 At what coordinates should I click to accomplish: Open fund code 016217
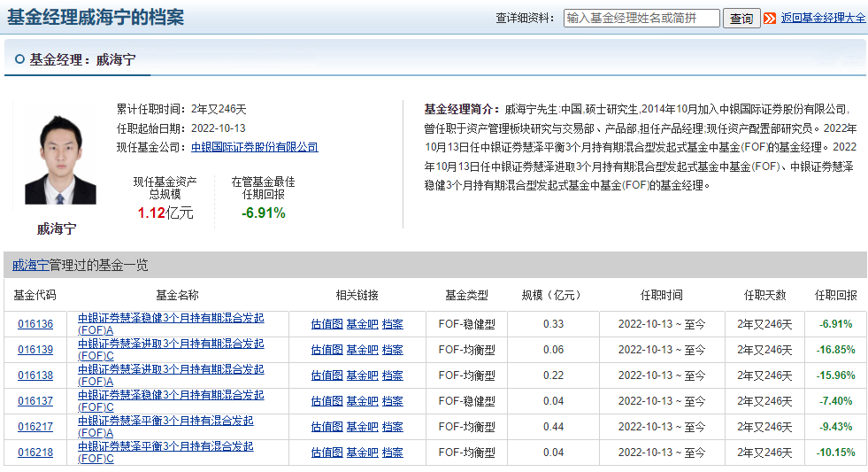tap(35, 427)
